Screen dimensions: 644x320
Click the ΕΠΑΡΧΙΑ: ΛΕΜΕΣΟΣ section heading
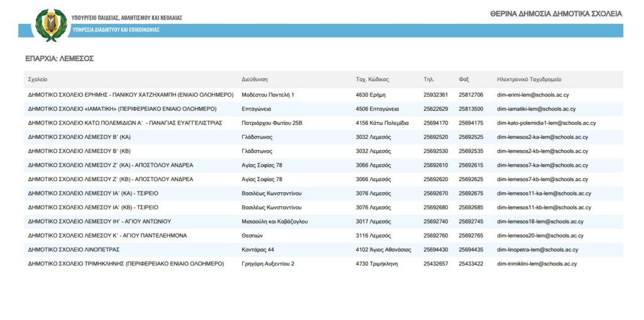point(60,58)
